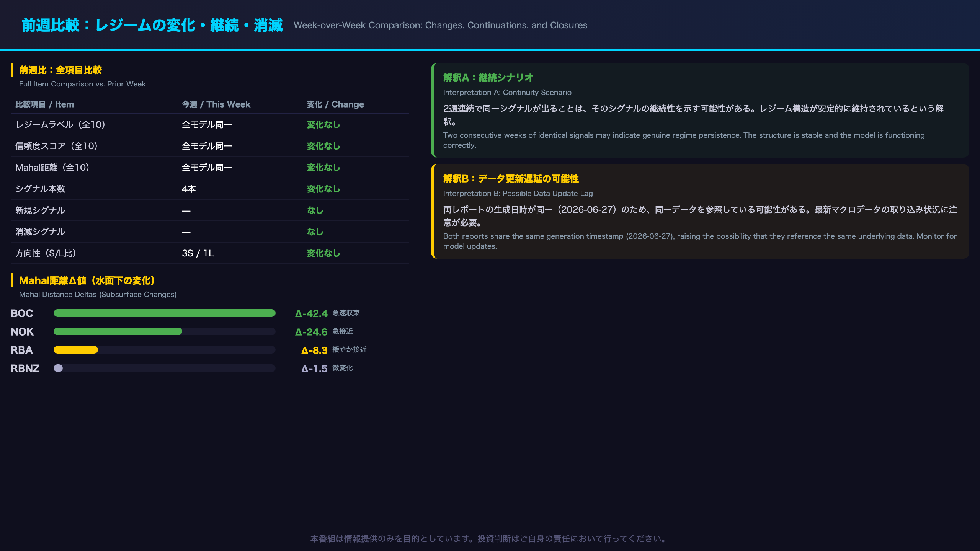
Task: Select the Mahal距離Δ値（水面下の変化） heading
Action: pyautogui.click(x=87, y=280)
